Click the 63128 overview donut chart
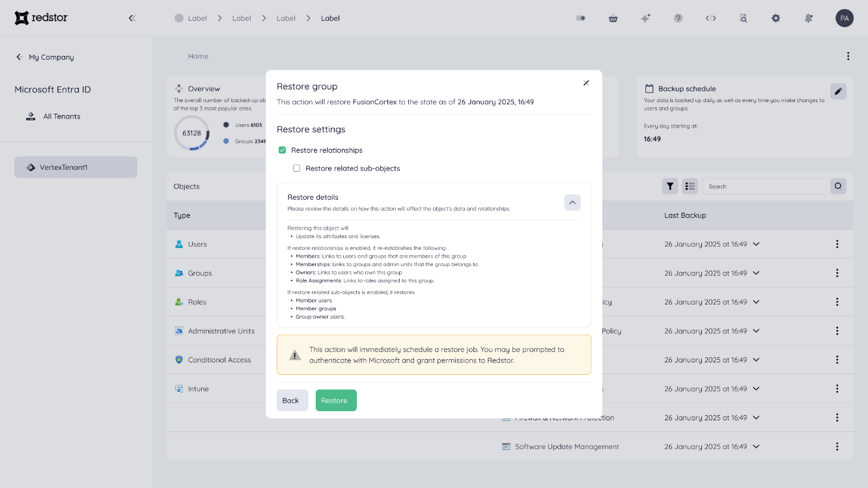This screenshot has height=488, width=868. click(191, 133)
